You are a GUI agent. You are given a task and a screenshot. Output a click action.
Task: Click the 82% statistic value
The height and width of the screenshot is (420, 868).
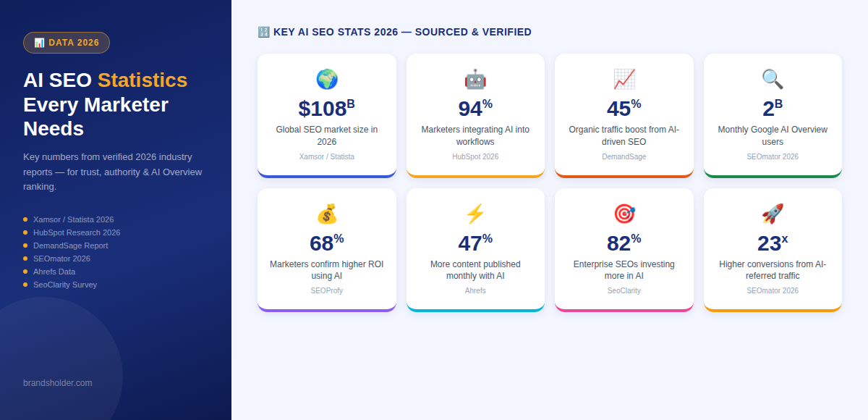click(x=624, y=243)
